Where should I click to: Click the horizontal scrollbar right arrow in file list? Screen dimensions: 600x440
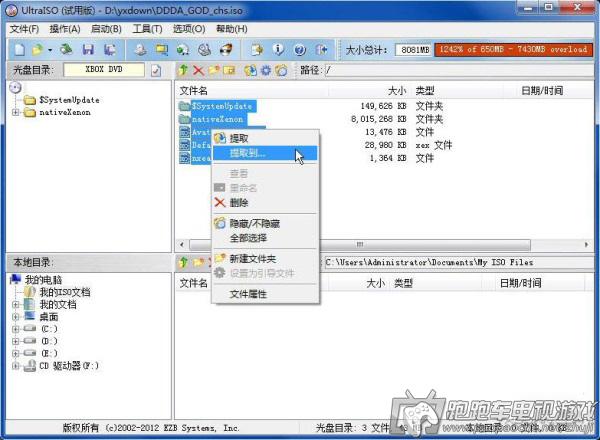[587, 244]
